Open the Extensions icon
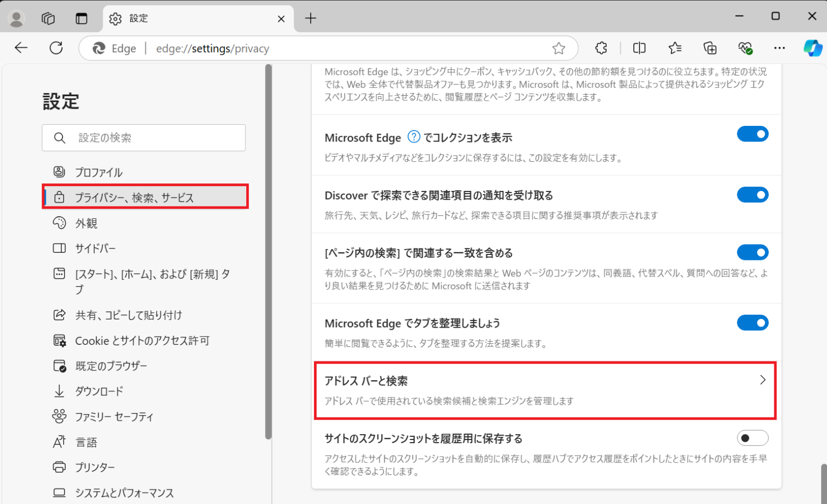This screenshot has width=827, height=504. point(601,48)
